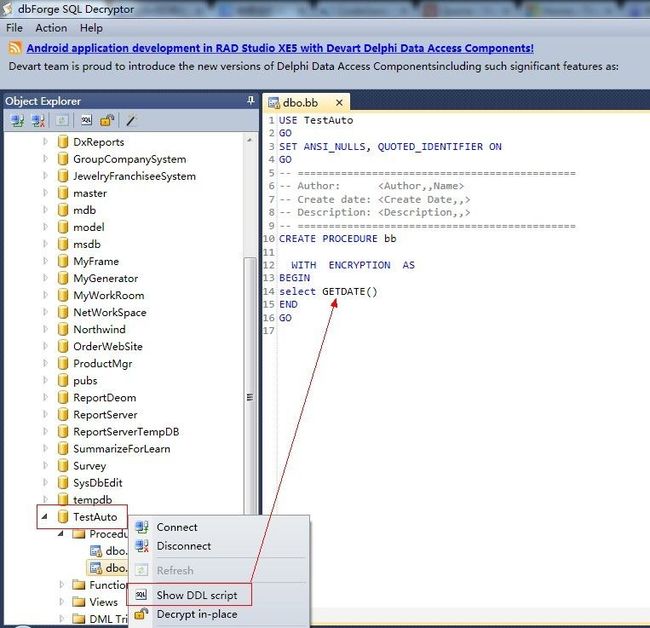Screen dimensions: 650x628
Task: Expand the Northwind database node
Action: point(45,329)
